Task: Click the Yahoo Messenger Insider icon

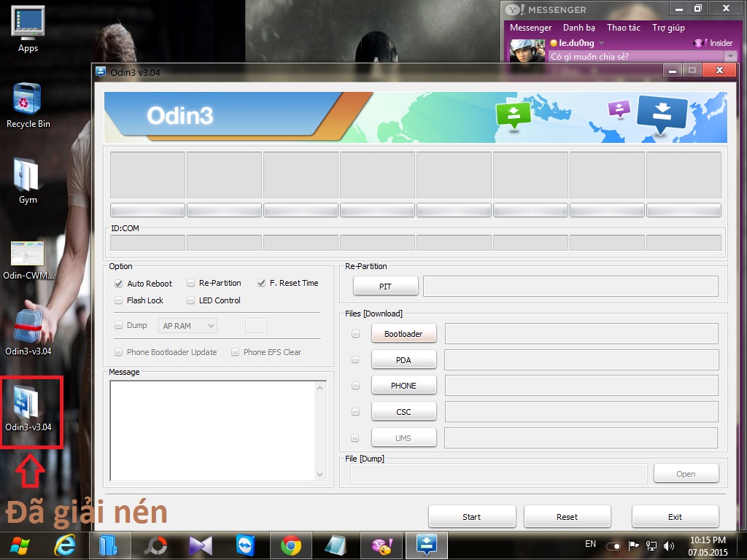Action: (x=700, y=43)
